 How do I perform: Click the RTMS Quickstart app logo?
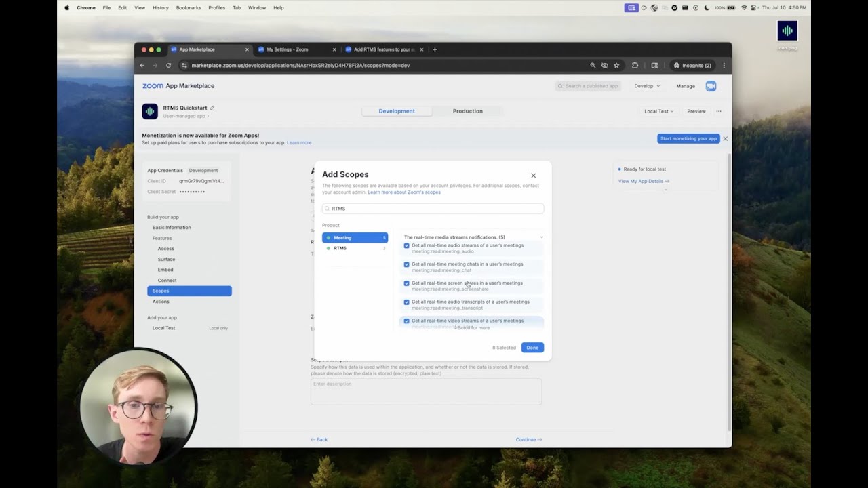tap(150, 111)
